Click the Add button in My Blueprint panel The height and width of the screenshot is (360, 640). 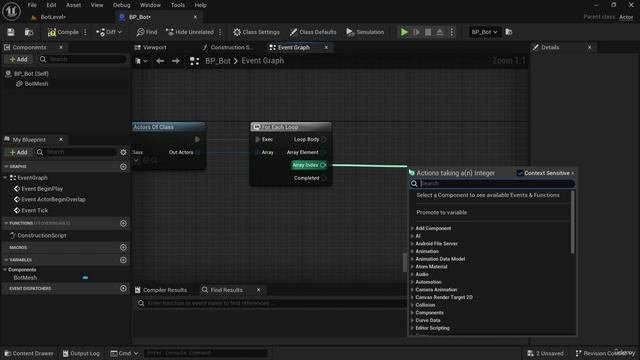18,152
